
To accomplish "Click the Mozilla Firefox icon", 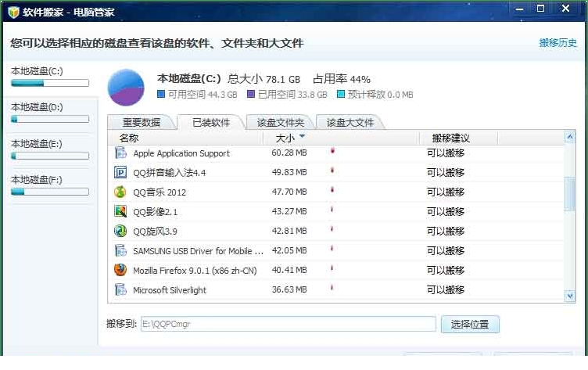I will (120, 270).
